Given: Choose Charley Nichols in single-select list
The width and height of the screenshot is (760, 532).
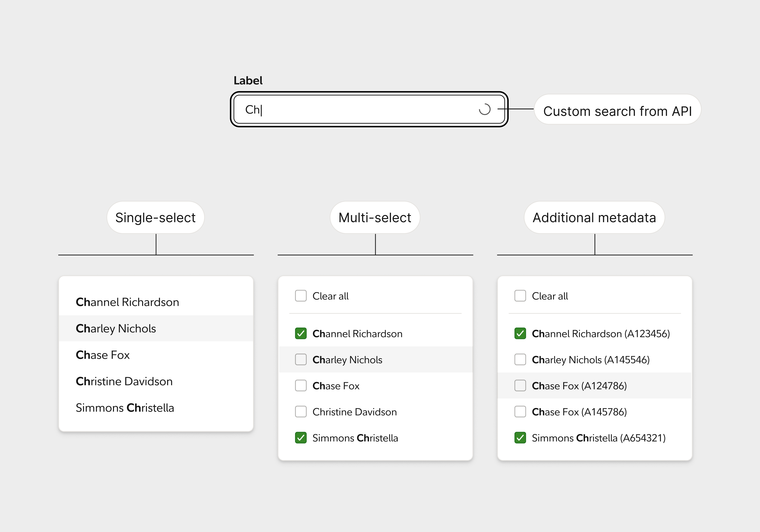Looking at the screenshot, I should 116,328.
